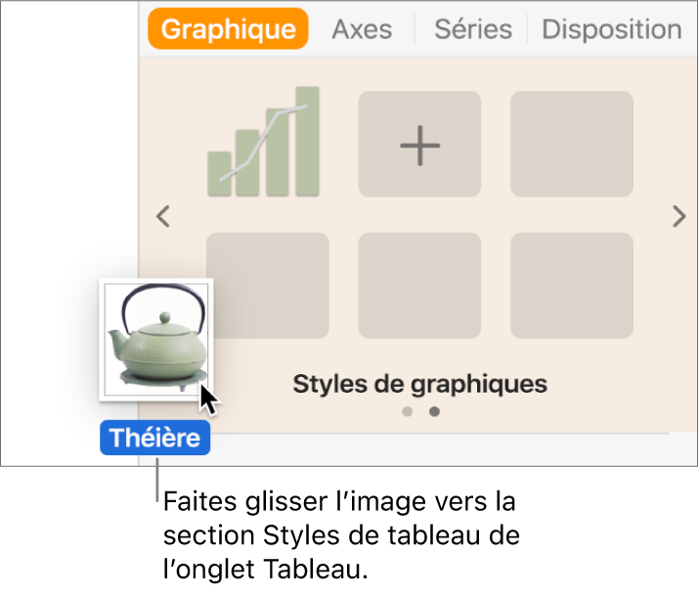Select the bar and line chart style
The height and width of the screenshot is (595, 700).
266,143
